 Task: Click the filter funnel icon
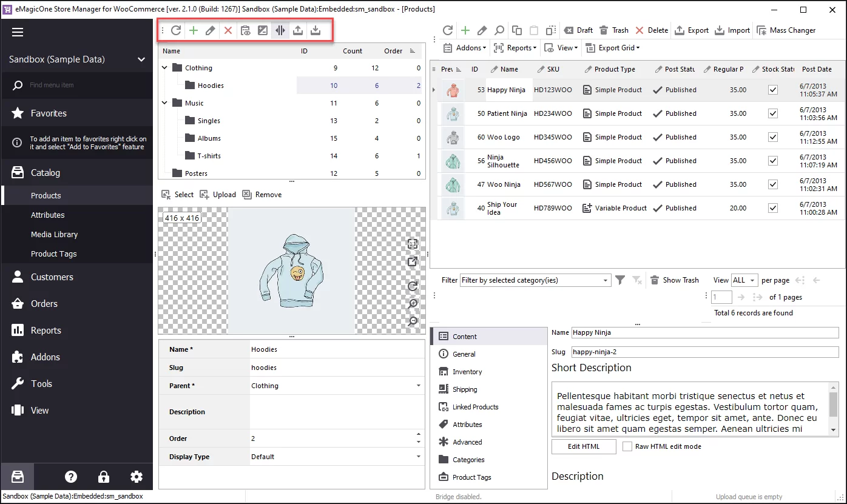(620, 280)
